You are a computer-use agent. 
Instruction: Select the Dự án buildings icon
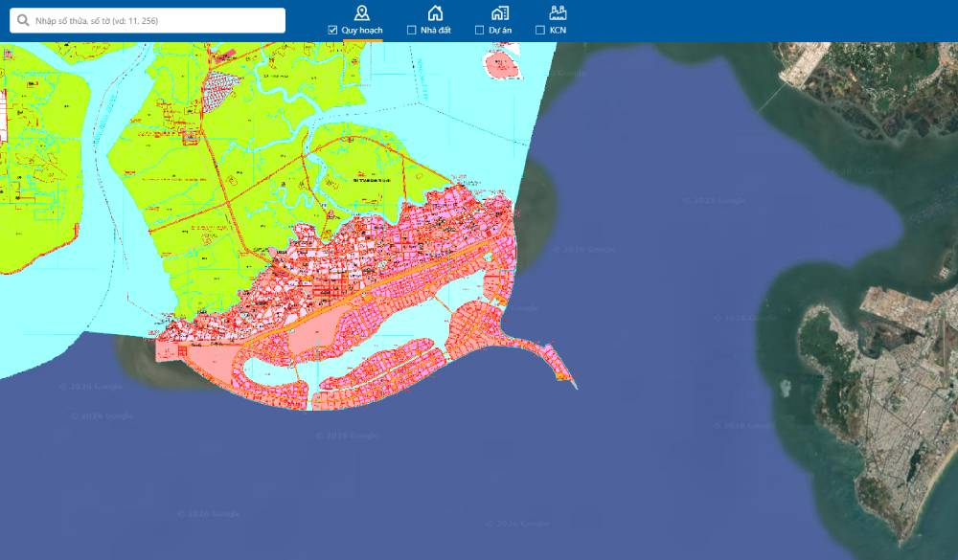[499, 12]
